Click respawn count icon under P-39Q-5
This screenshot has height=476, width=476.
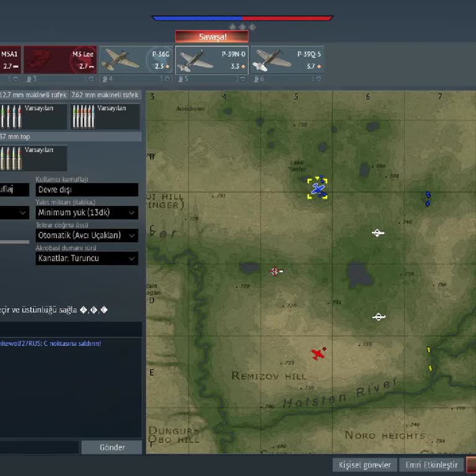point(318,79)
